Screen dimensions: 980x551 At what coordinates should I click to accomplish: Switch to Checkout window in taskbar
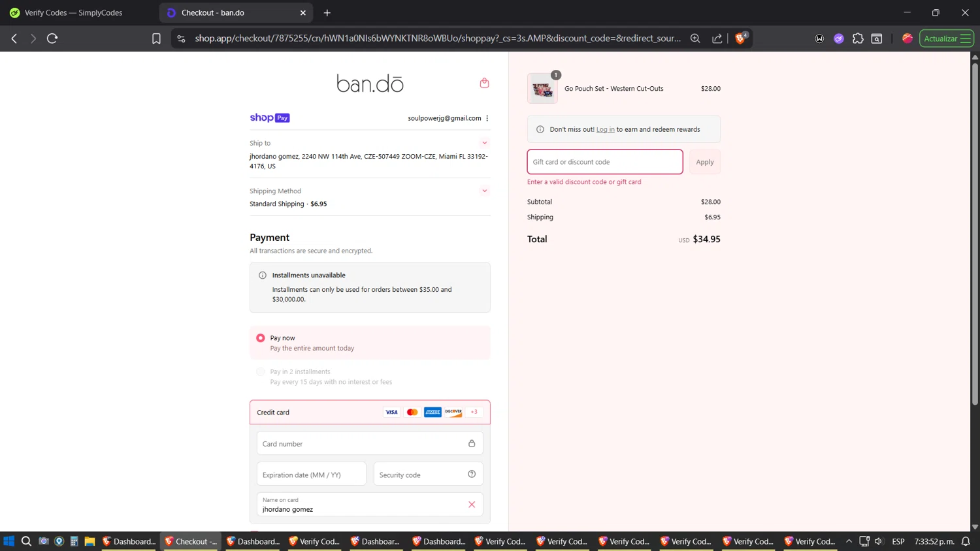(191, 541)
